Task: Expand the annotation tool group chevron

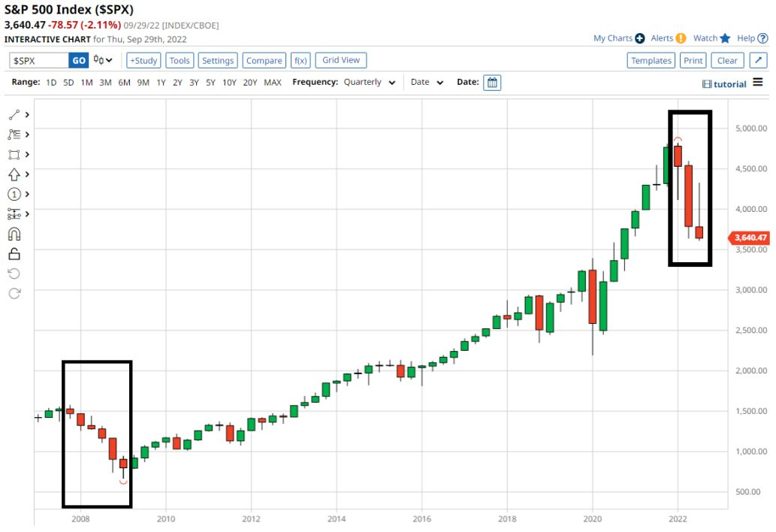Action: pyautogui.click(x=27, y=135)
